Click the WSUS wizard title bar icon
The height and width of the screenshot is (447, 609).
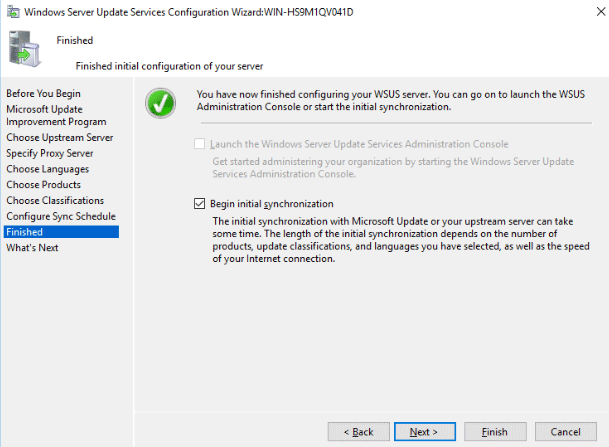tap(13, 12)
